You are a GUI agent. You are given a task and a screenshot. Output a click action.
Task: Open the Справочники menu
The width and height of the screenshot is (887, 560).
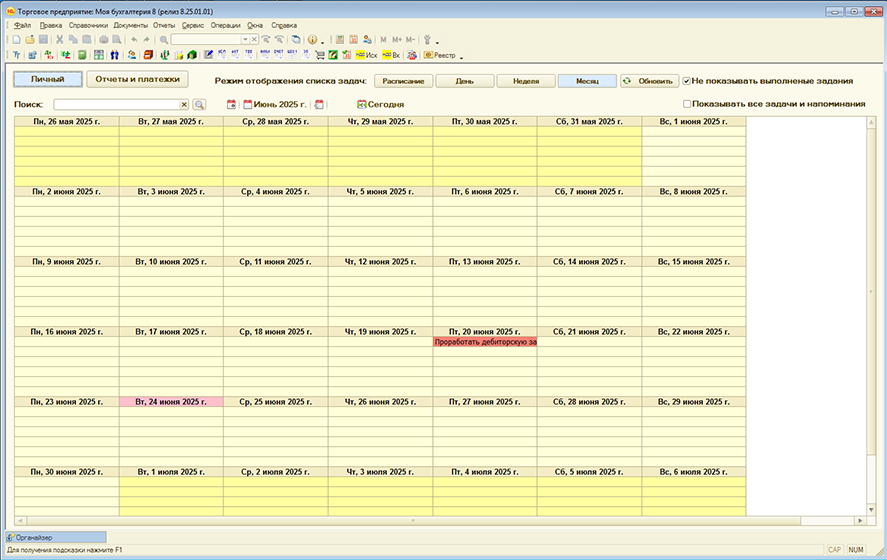pos(88,24)
